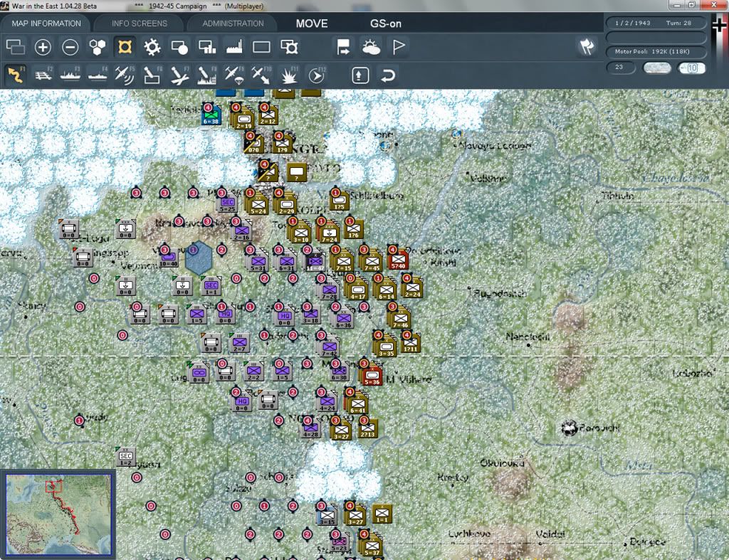The image size is (729, 560).
Task: Toggle the white gear fort levels icon
Action: click(152, 47)
